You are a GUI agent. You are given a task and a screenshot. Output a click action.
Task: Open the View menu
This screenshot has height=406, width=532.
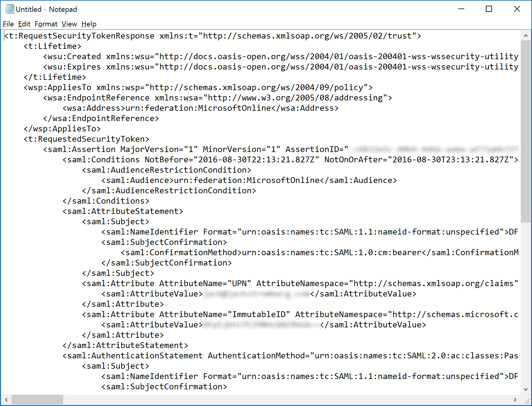(x=69, y=24)
